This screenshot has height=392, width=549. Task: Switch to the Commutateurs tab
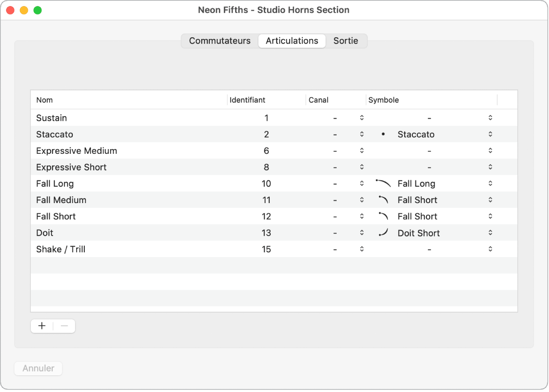point(220,41)
